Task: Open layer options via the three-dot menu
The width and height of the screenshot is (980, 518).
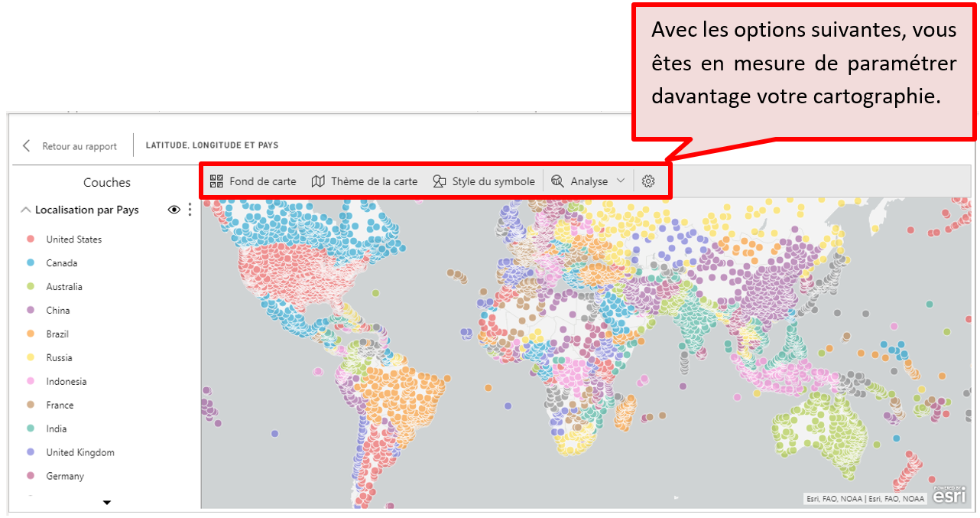Action: pos(190,210)
